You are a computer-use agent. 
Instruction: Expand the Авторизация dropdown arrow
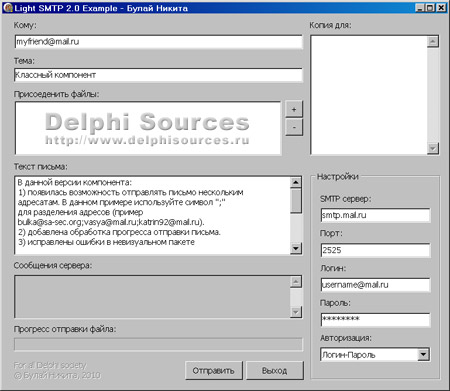423,354
